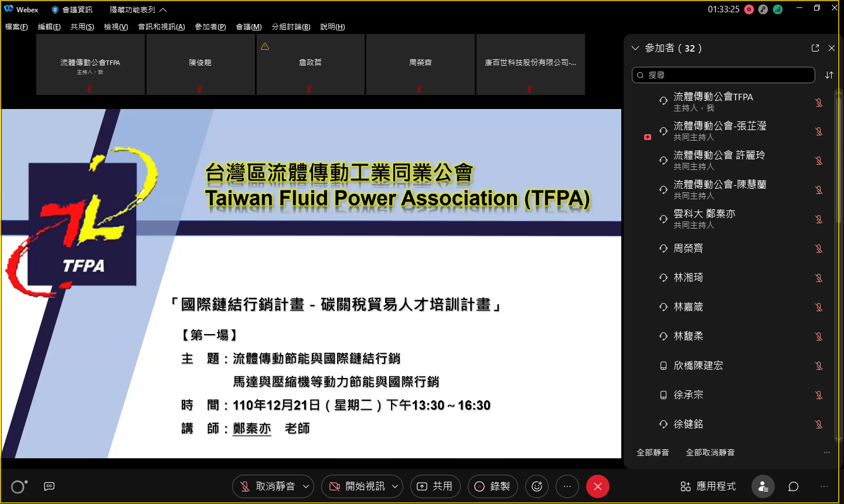
Task: Toggle mute for 林嘉箴
Action: (819, 307)
